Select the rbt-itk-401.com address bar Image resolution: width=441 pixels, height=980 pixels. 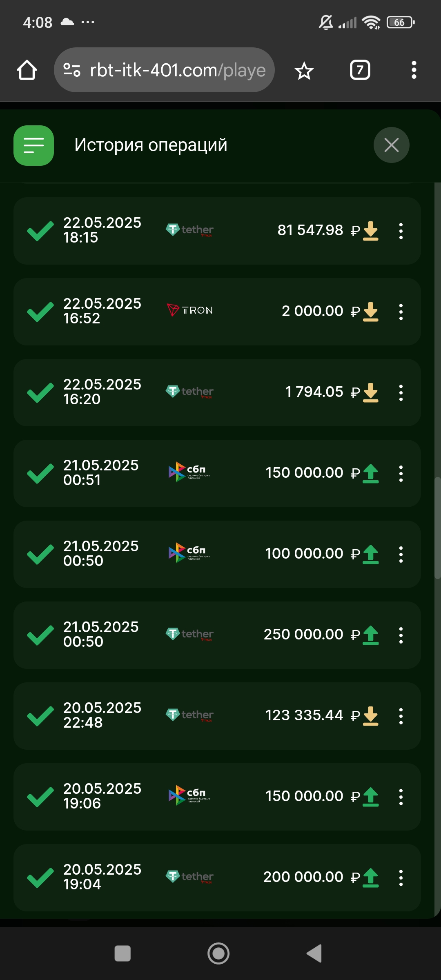click(x=178, y=70)
